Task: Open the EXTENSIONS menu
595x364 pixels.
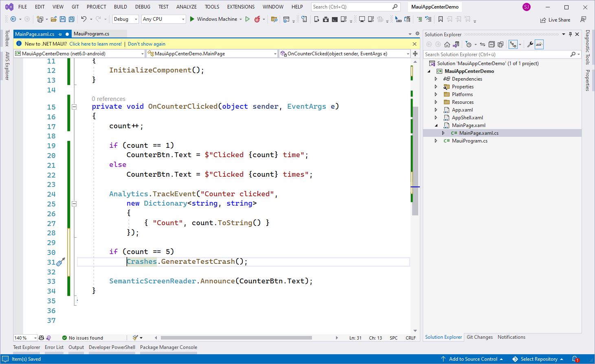Action: pos(241,7)
